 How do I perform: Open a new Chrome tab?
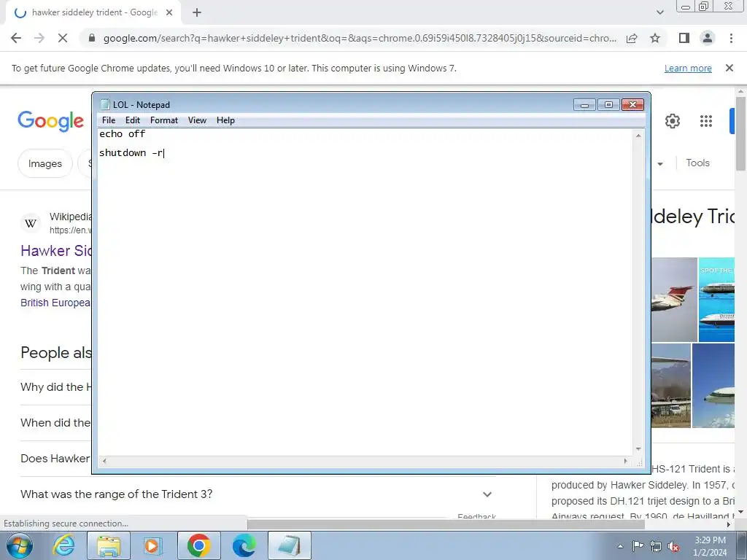[197, 13]
